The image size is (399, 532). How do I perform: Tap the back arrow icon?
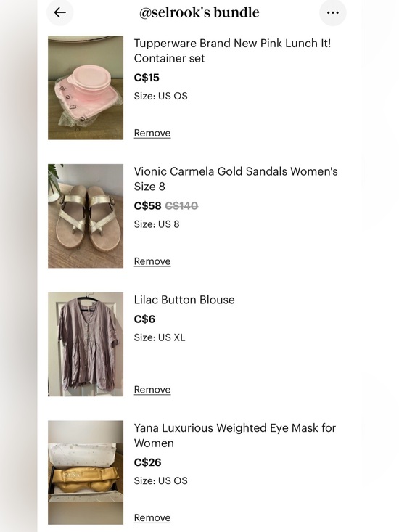[x=60, y=12]
